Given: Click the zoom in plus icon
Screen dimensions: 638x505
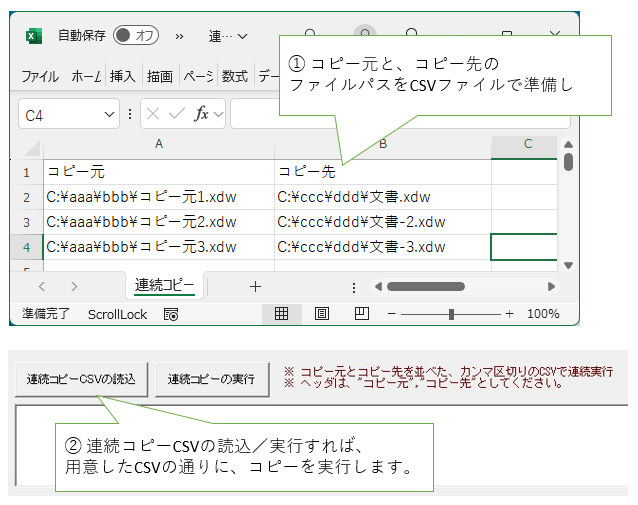Looking at the screenshot, I should pyautogui.click(x=509, y=314).
